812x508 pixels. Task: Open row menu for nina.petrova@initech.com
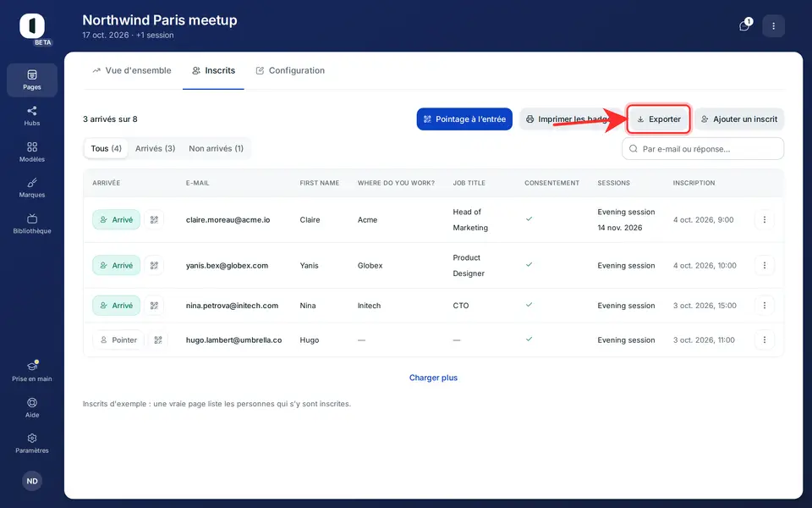pyautogui.click(x=765, y=306)
